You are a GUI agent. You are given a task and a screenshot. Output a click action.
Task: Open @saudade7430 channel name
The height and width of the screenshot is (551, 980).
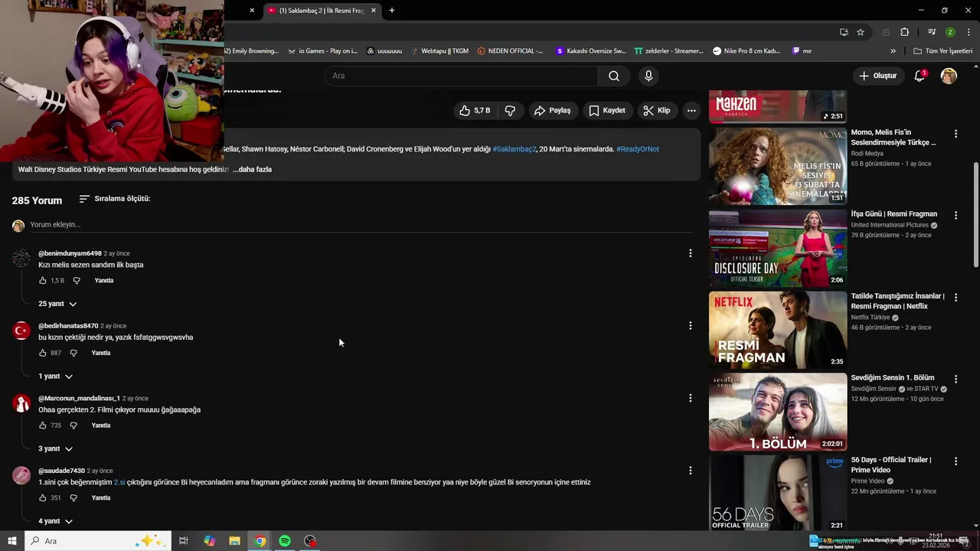click(61, 471)
